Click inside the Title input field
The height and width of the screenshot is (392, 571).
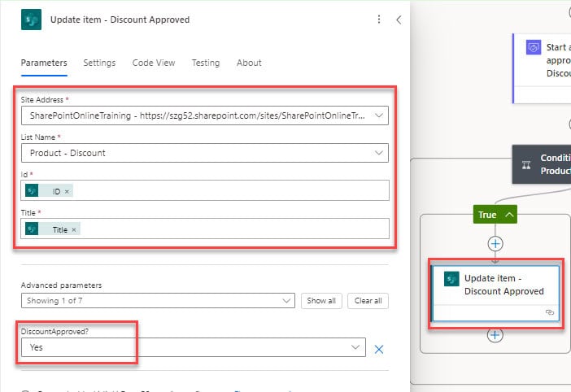tap(205, 229)
